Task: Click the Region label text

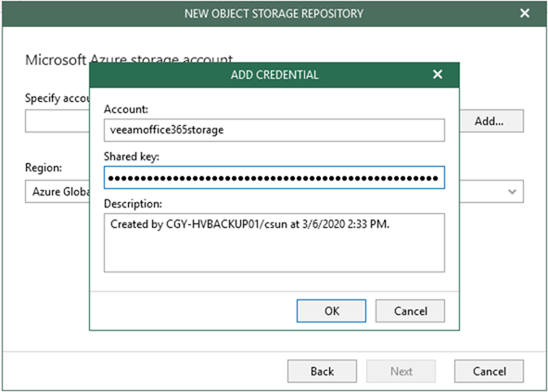Action: pos(44,168)
